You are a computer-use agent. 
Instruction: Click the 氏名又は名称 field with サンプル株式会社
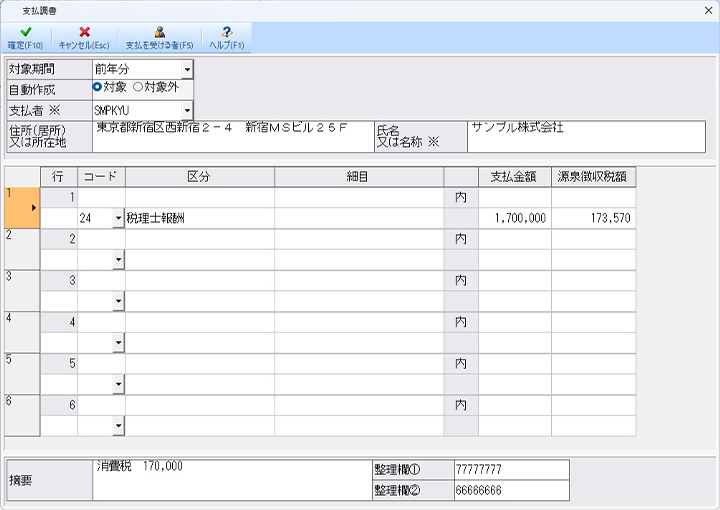[585, 137]
